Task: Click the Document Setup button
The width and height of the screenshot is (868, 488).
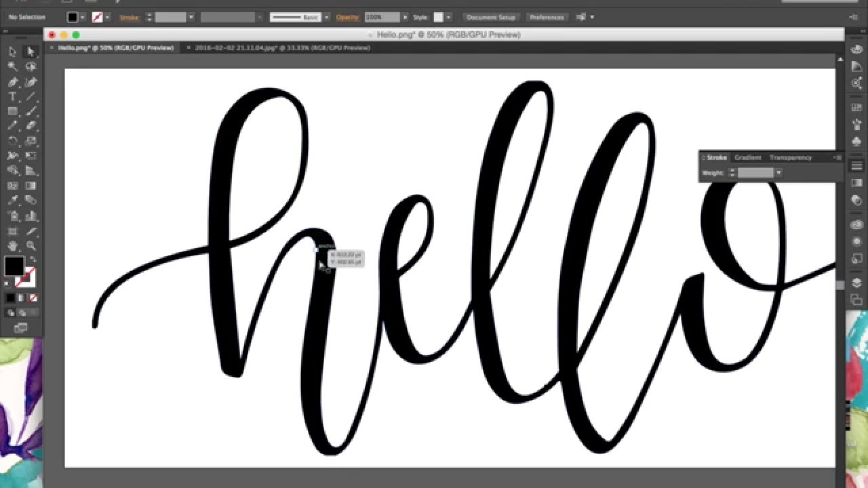Action: (491, 17)
